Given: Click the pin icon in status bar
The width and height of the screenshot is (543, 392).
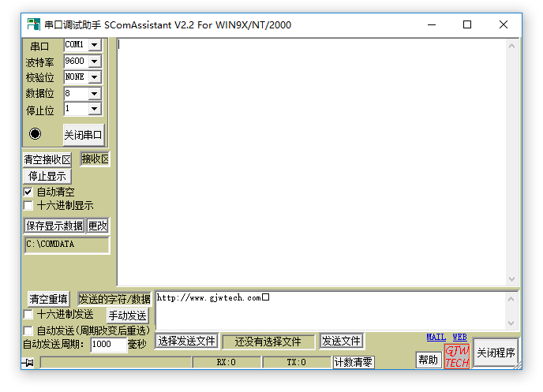Looking at the screenshot, I should point(29,363).
